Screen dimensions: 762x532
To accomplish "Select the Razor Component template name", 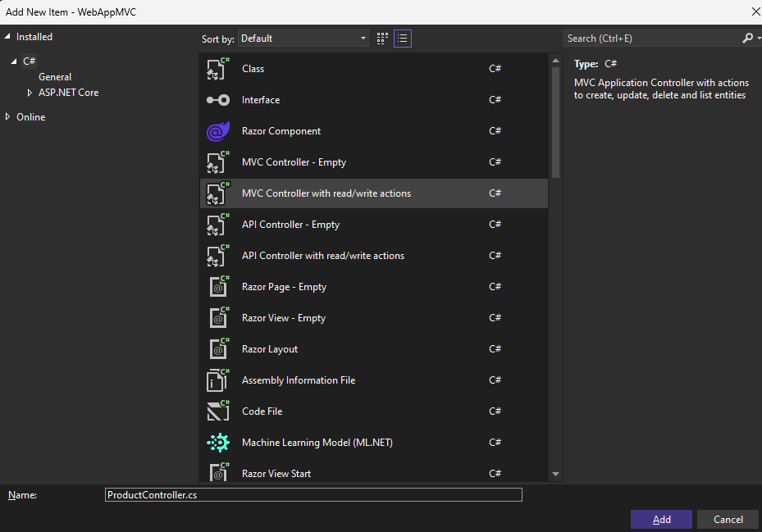I will click(x=281, y=131).
